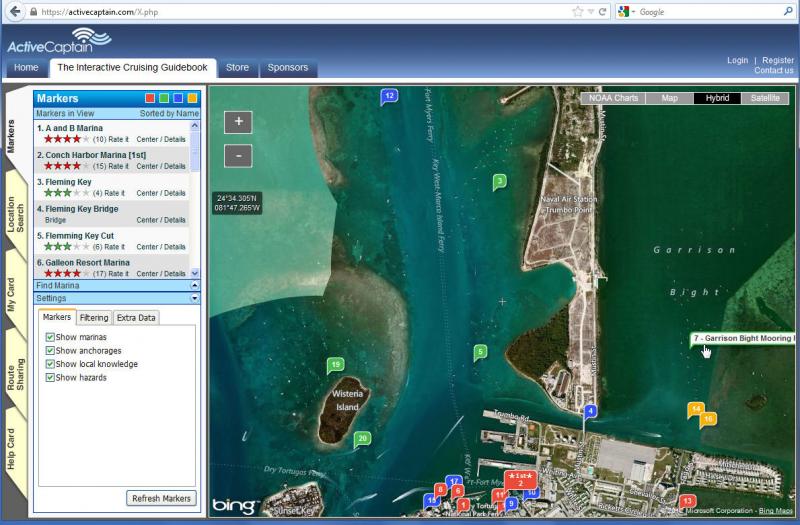The width and height of the screenshot is (800, 525).
Task: Click the map zoom in plus button
Action: tap(238, 122)
